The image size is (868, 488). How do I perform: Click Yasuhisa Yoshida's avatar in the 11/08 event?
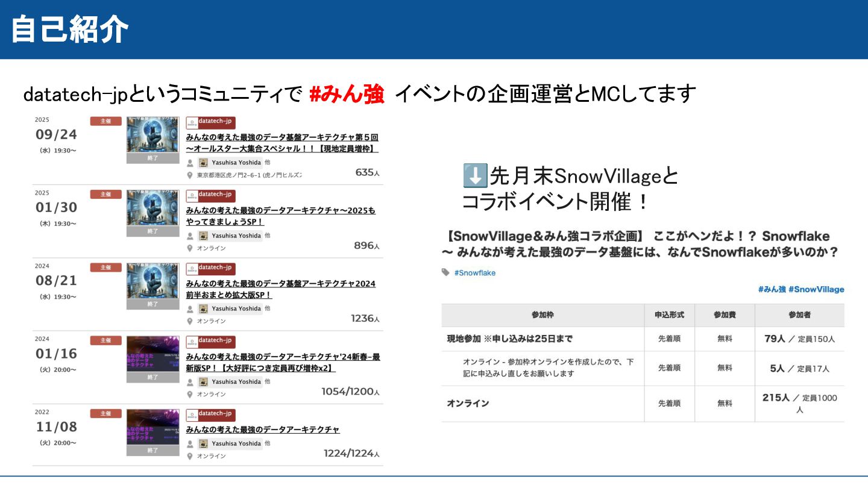(204, 443)
